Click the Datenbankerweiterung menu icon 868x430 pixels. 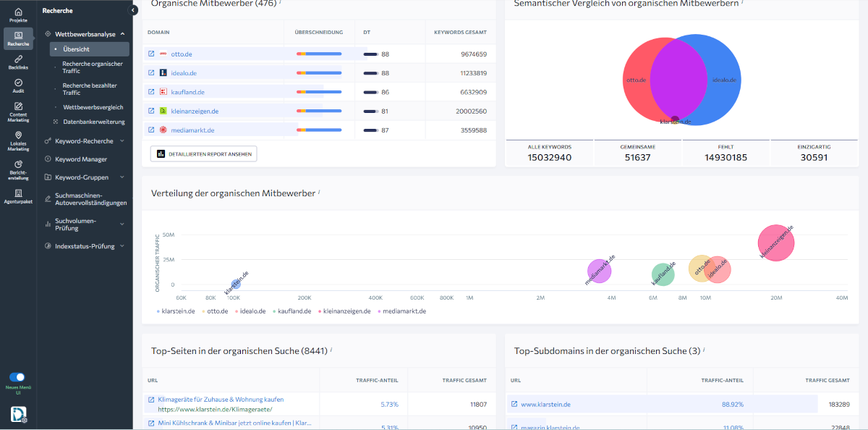(x=56, y=122)
